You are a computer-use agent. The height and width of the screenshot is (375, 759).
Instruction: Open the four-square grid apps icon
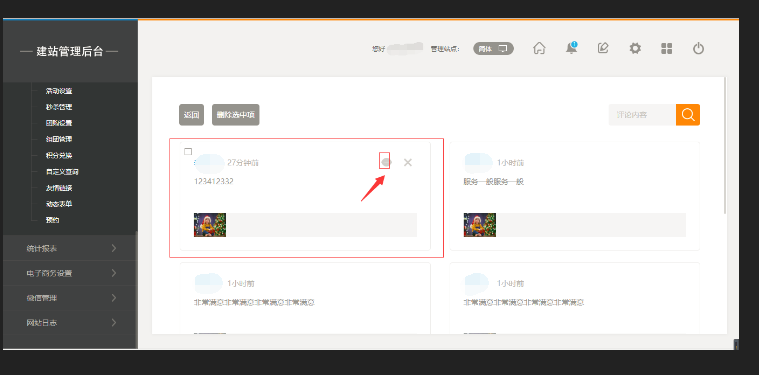[x=667, y=48]
